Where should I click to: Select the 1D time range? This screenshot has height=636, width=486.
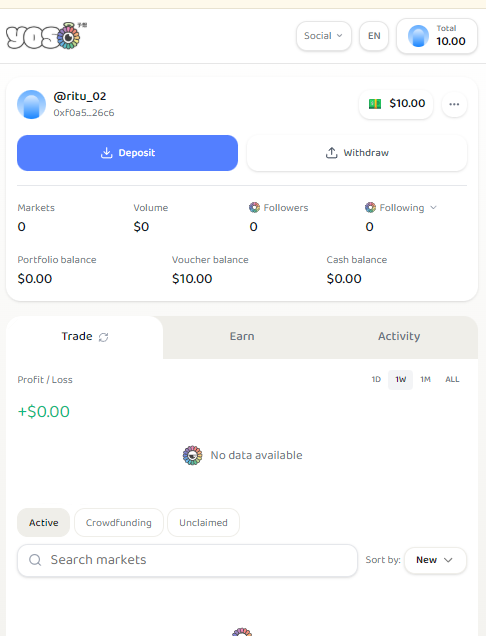click(376, 380)
